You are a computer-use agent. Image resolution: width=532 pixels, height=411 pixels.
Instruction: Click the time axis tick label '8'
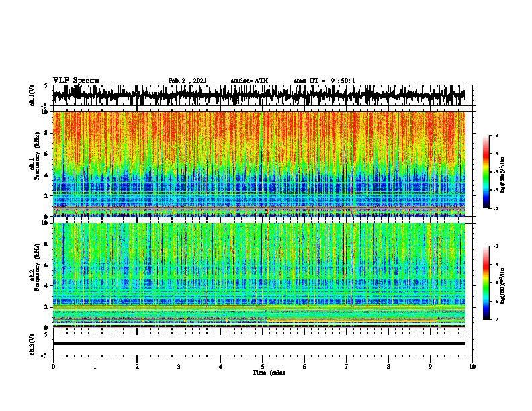tap(388, 367)
